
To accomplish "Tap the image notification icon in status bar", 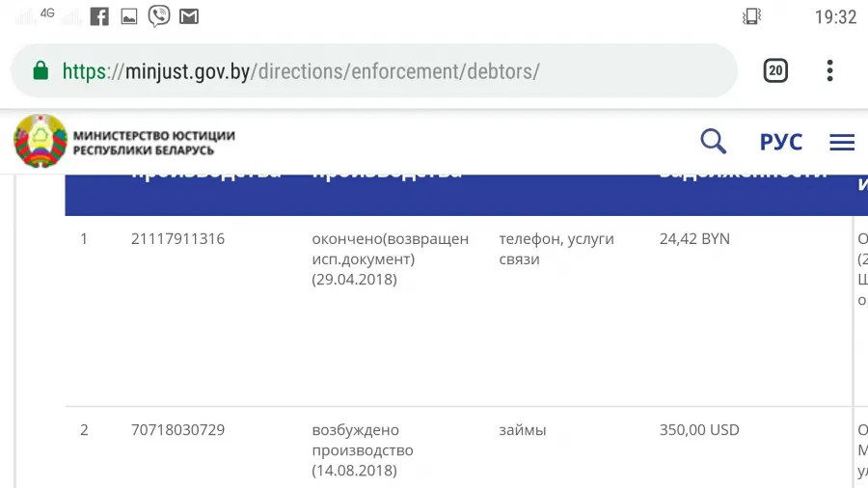I will coord(129,16).
